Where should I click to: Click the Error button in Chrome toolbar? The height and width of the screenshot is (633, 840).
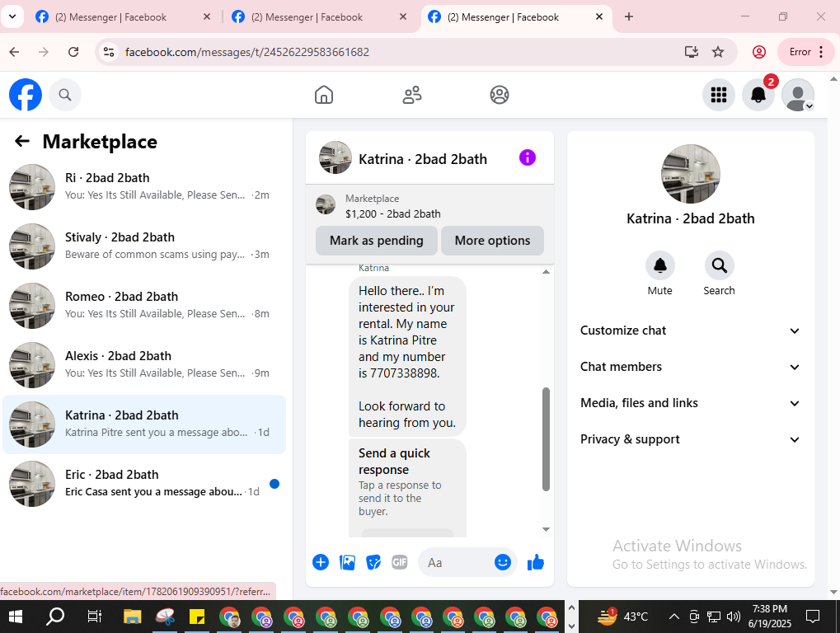coord(805,52)
